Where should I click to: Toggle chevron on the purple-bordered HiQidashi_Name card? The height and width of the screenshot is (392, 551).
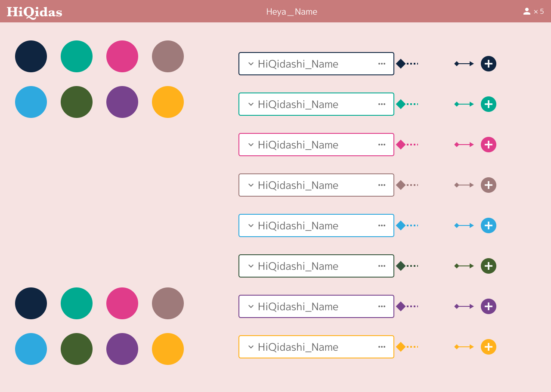pos(251,306)
